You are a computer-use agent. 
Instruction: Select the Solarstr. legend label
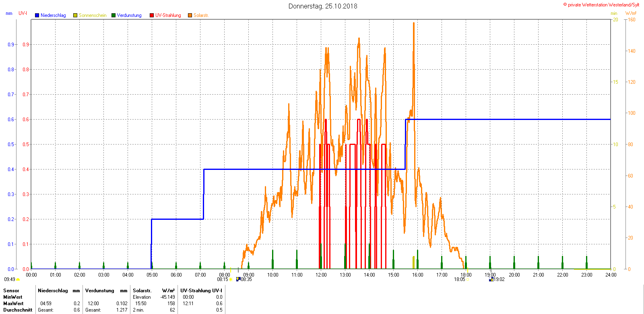pyautogui.click(x=201, y=15)
